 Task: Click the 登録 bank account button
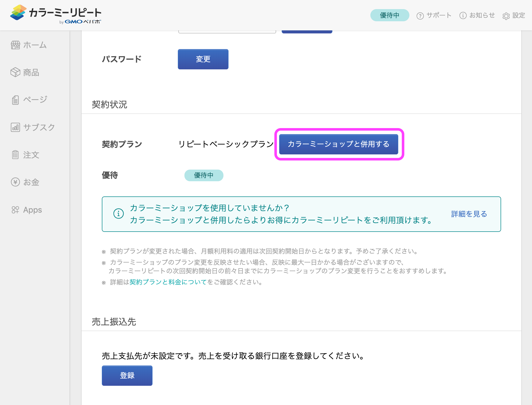(x=127, y=375)
